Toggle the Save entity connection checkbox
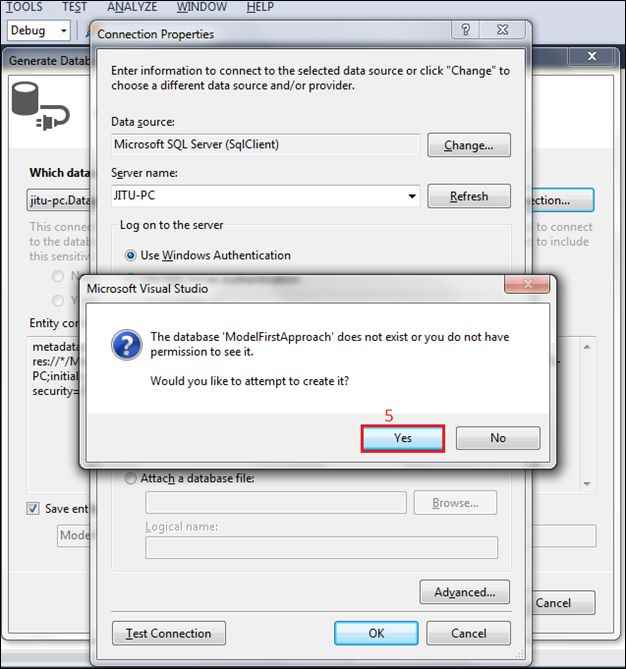The image size is (626, 669). 33,508
